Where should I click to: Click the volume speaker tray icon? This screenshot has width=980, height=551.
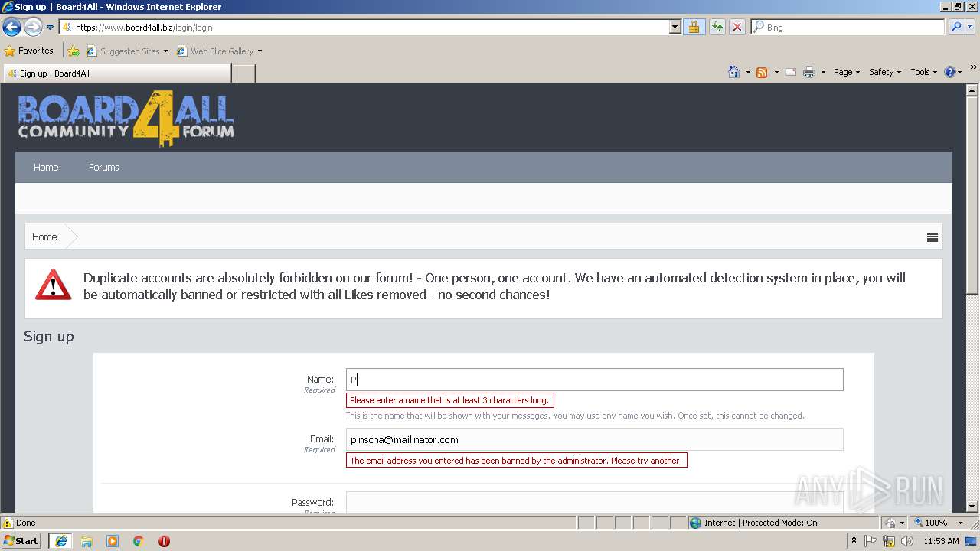point(906,541)
